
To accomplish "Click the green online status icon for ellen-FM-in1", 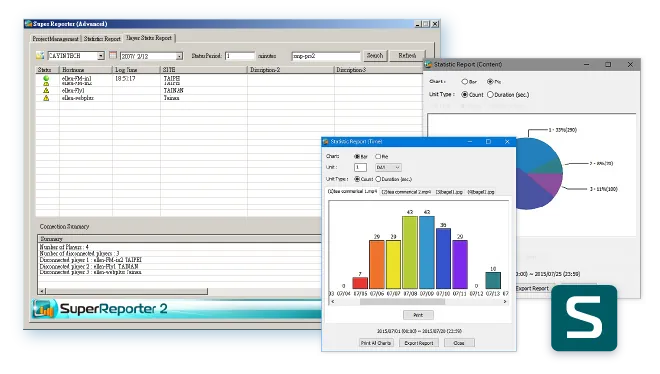I will point(46,78).
